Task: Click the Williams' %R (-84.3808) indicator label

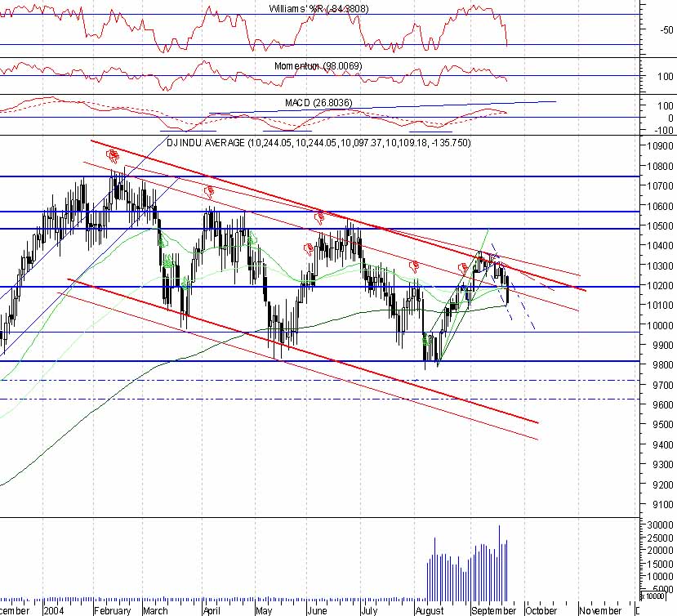Action: coord(317,9)
